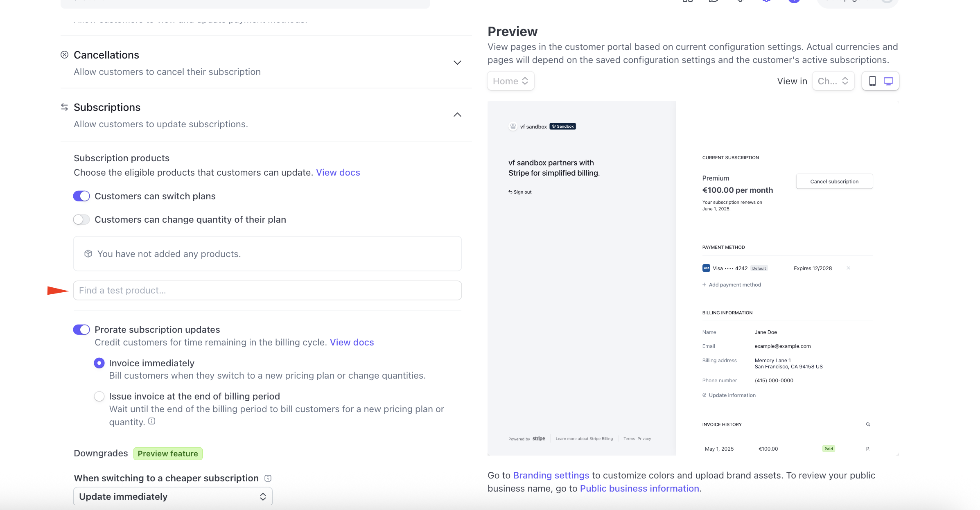This screenshot has height=510, width=980.
Task: Click the May 1, 2025 invoice row
Action: (x=788, y=449)
